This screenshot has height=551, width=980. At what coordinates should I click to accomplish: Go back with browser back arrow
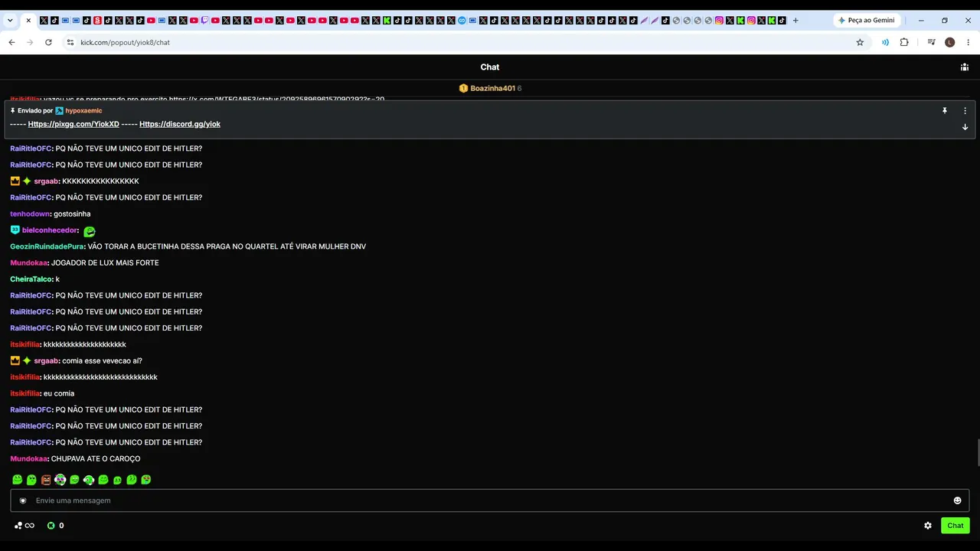coord(11,42)
